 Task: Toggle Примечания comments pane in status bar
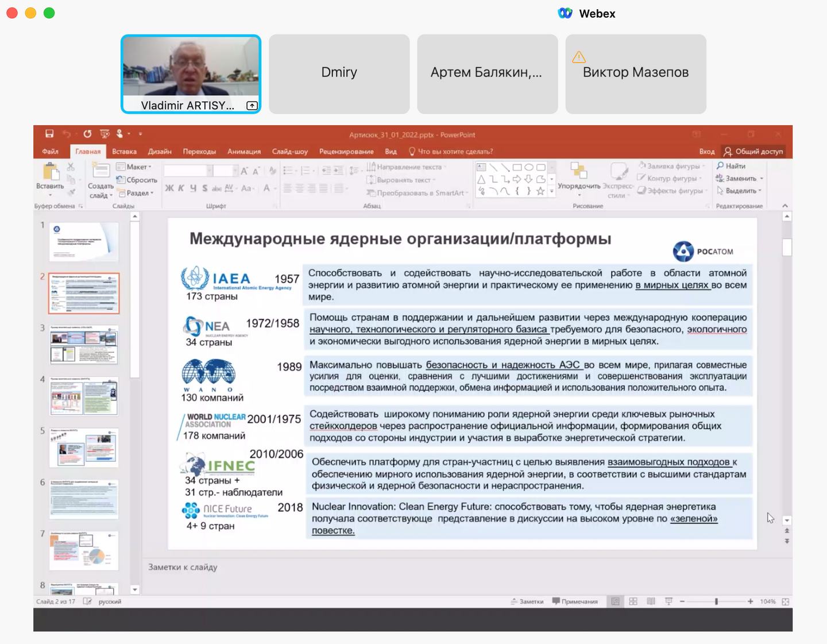pos(575,601)
